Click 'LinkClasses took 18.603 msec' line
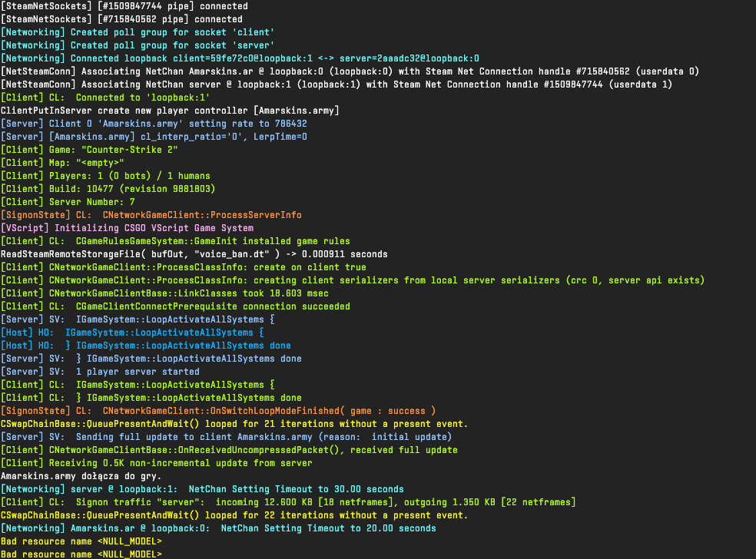Viewport: 756px width, 559px height. pos(164,293)
